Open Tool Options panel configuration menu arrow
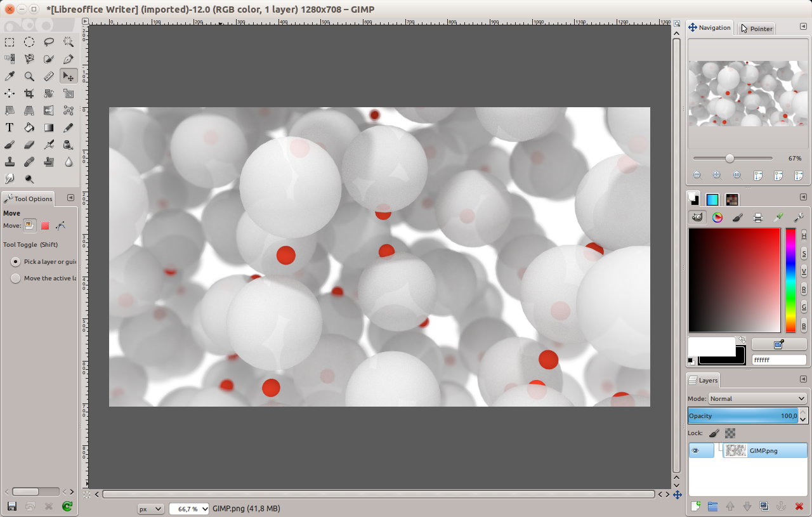This screenshot has height=517, width=812. tap(70, 198)
